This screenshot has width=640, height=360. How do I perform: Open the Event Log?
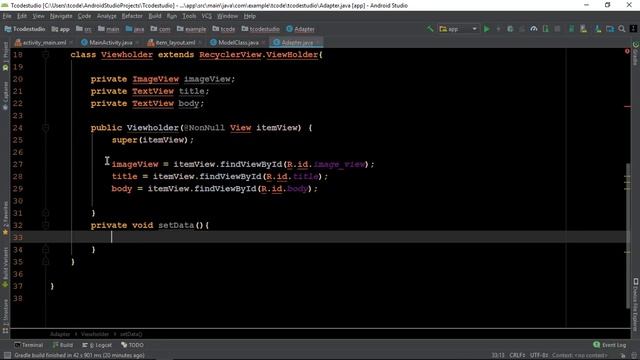[610, 345]
